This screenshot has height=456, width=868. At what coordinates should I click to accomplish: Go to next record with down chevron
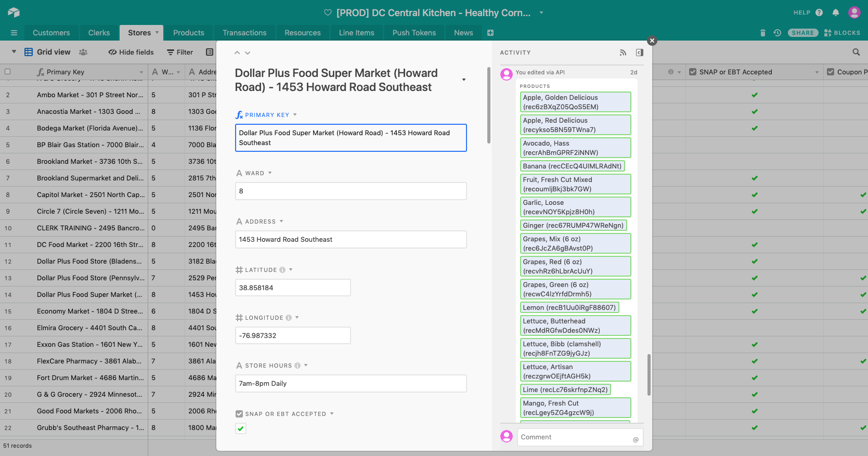[x=248, y=53]
